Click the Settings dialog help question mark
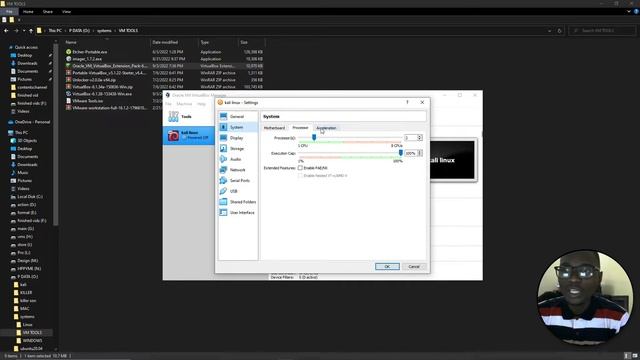640x360 pixels. (407, 102)
